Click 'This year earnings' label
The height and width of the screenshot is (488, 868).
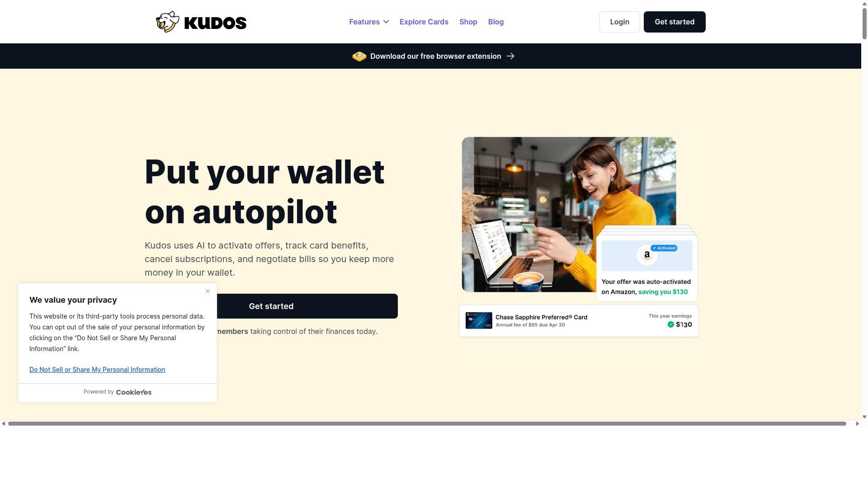[x=670, y=316]
